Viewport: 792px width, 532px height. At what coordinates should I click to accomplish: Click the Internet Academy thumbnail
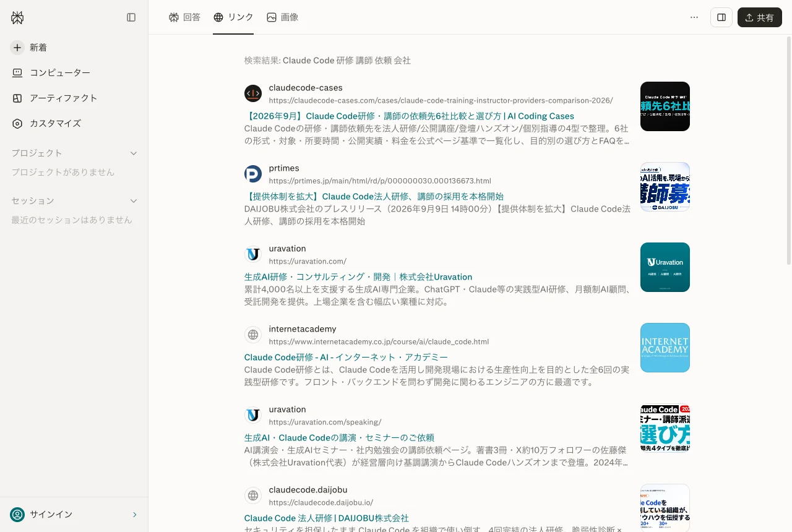(x=665, y=348)
